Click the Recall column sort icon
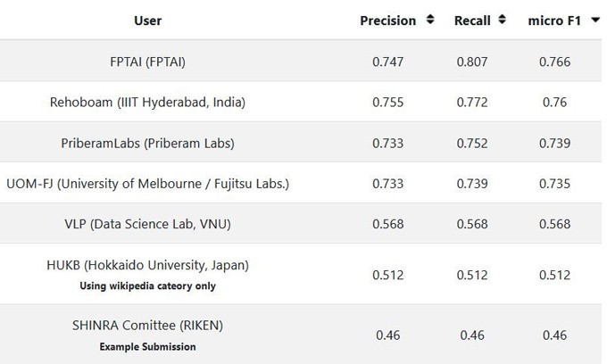 point(503,20)
